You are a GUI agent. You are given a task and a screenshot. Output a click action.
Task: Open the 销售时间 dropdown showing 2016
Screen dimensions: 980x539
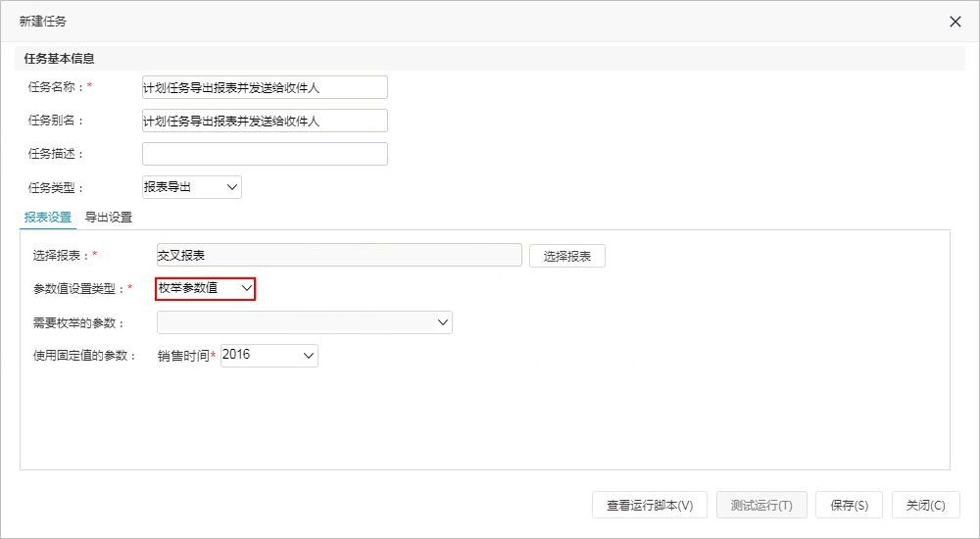(269, 355)
